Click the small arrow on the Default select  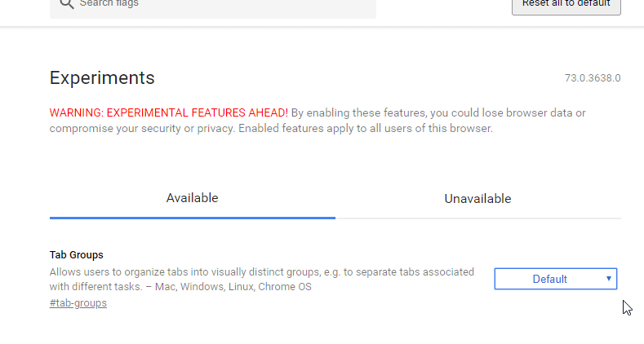pos(609,279)
